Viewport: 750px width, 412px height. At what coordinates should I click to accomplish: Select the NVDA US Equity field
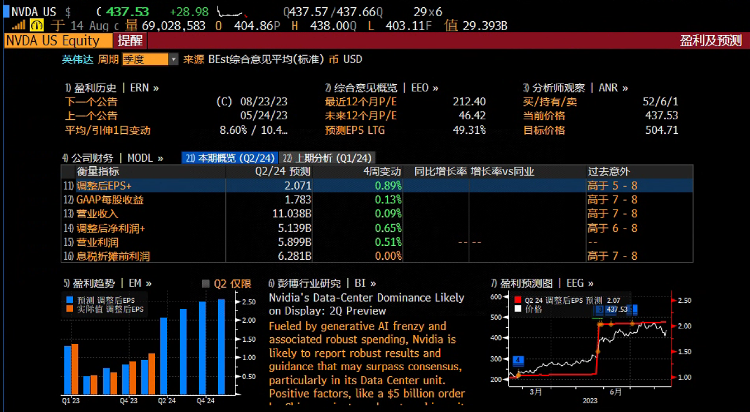point(58,41)
